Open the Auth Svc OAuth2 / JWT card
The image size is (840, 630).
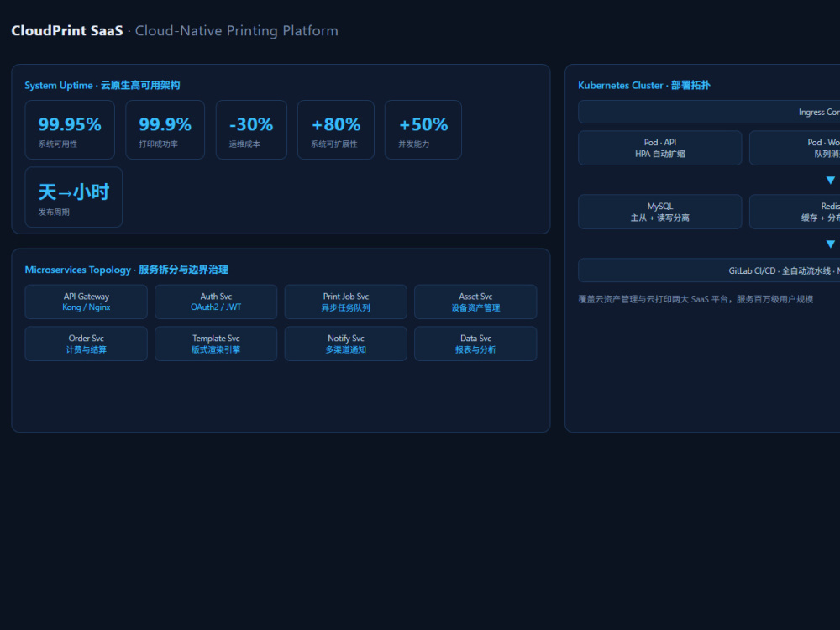(x=216, y=302)
